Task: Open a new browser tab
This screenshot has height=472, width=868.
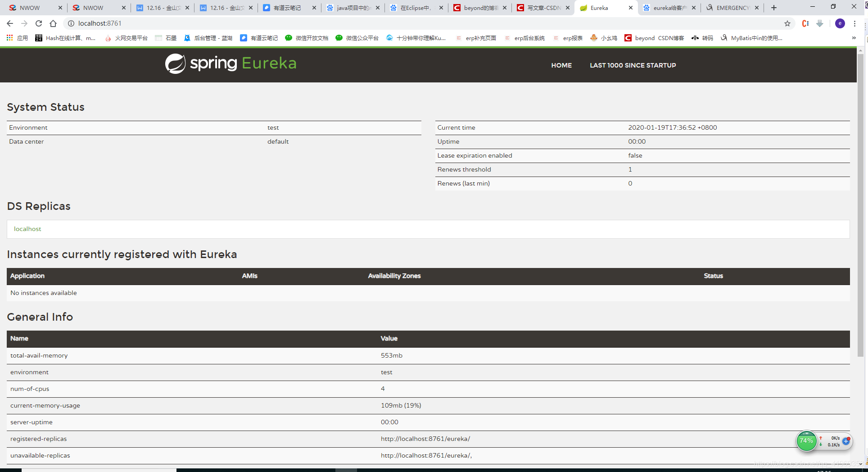Action: [x=774, y=8]
